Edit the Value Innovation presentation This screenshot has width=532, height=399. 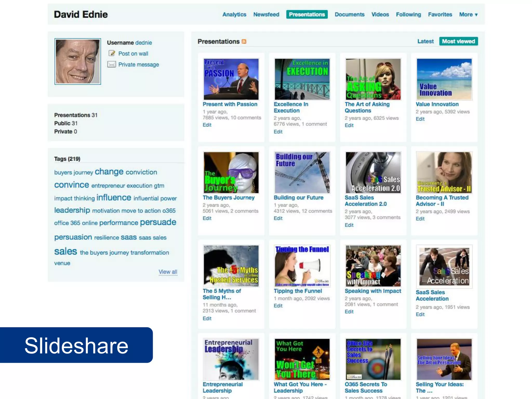click(420, 119)
